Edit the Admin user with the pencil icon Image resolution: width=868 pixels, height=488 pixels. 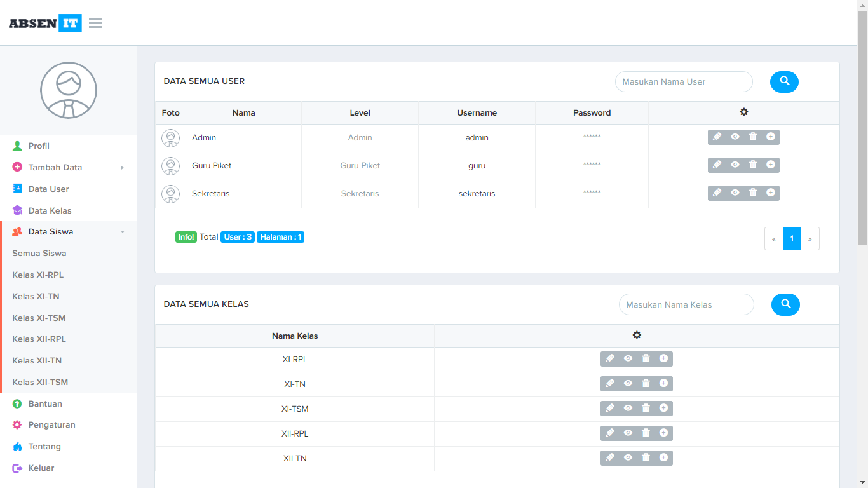click(x=717, y=137)
